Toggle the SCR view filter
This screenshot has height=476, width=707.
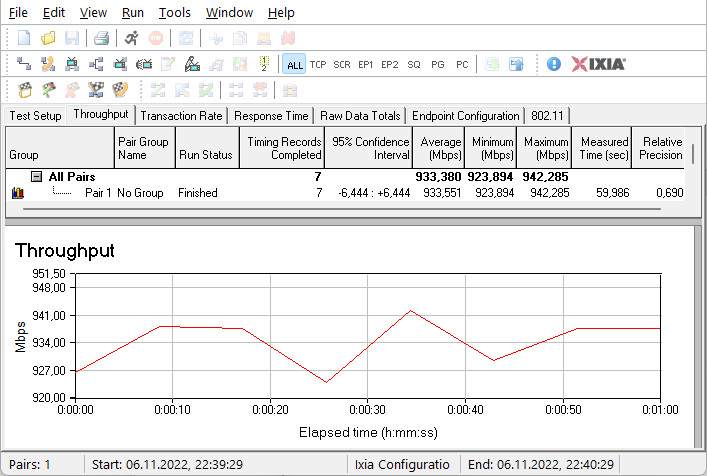click(x=342, y=64)
